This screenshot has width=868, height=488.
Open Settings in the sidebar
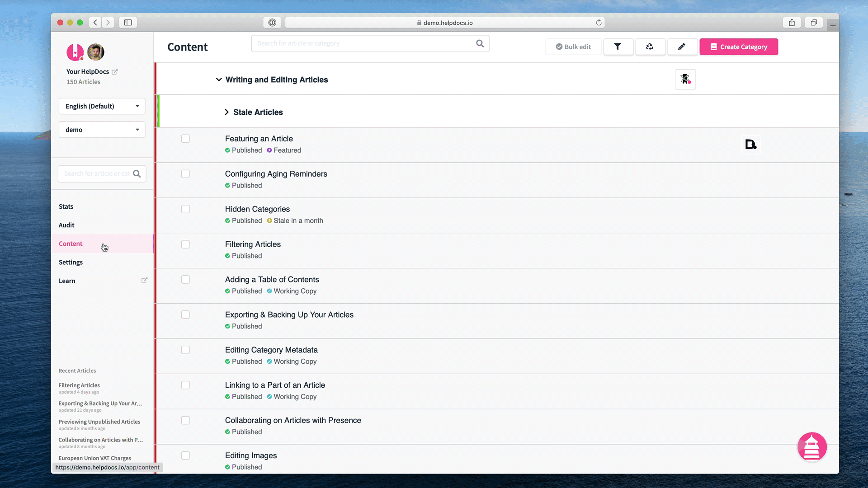pyautogui.click(x=71, y=262)
